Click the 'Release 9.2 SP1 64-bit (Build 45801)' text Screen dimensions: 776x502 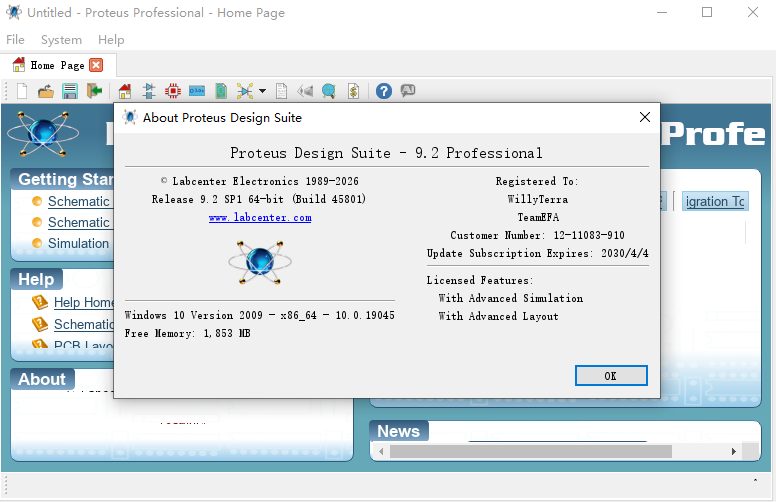[259, 199]
